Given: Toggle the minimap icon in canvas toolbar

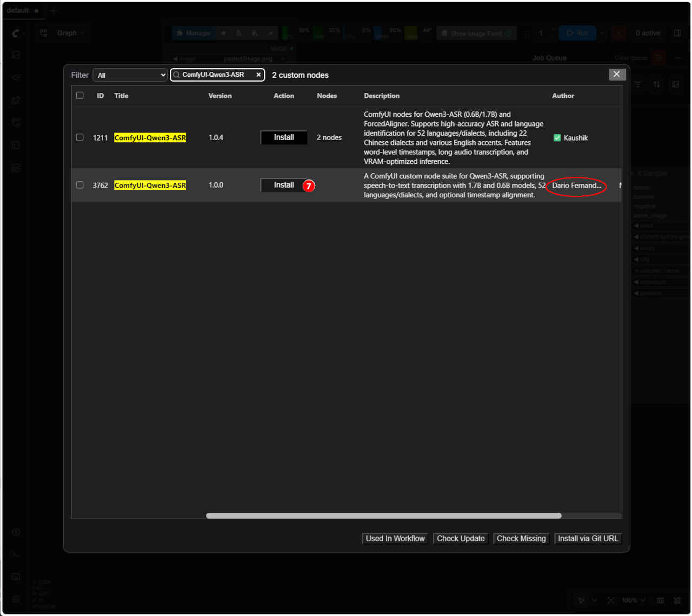Looking at the screenshot, I should [x=660, y=600].
